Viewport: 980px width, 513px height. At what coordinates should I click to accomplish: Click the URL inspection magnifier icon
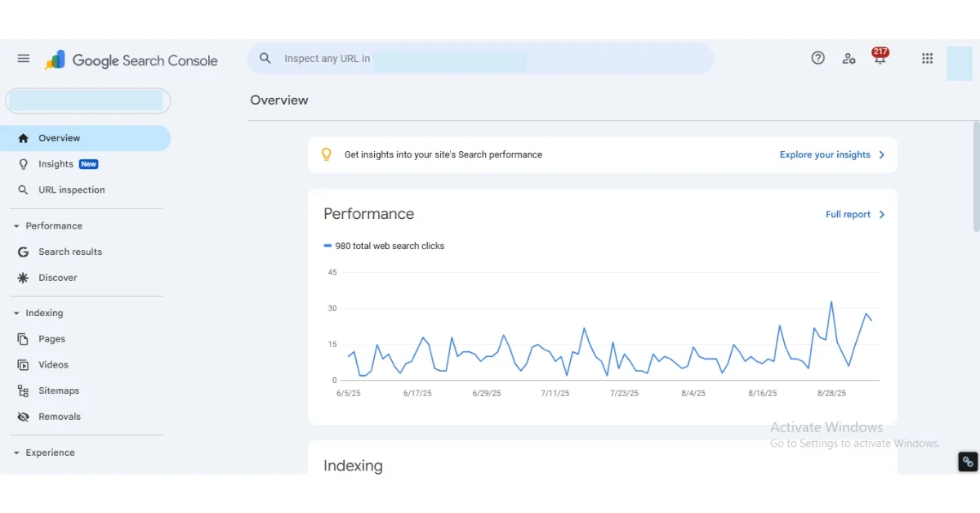pos(23,190)
